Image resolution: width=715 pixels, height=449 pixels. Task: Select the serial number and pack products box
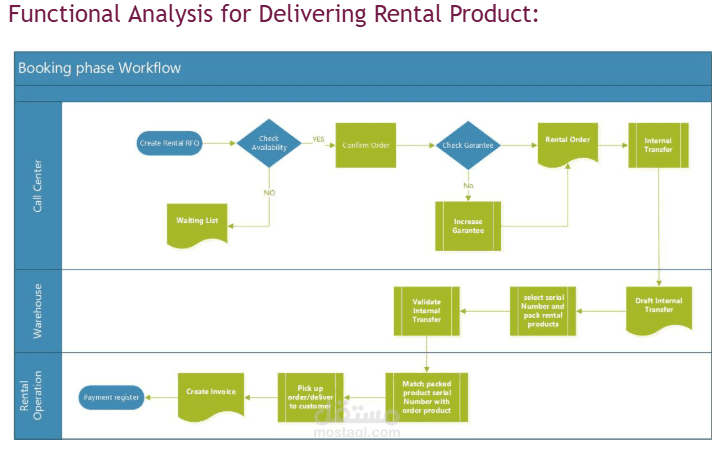click(x=543, y=311)
